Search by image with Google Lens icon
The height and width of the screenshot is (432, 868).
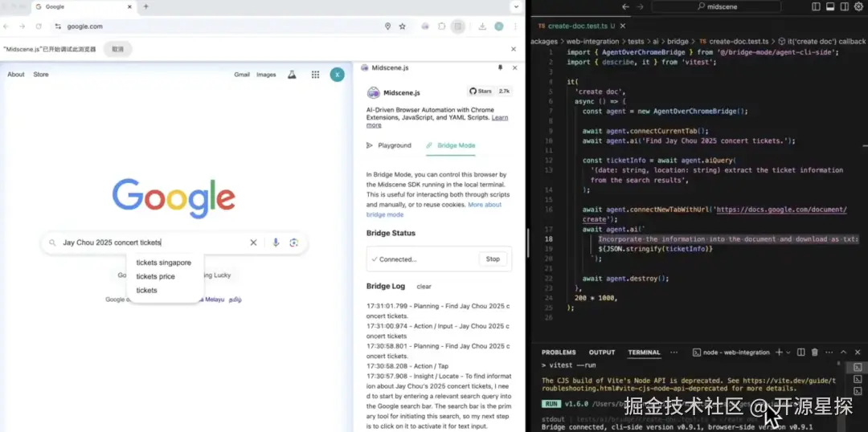pyautogui.click(x=294, y=242)
